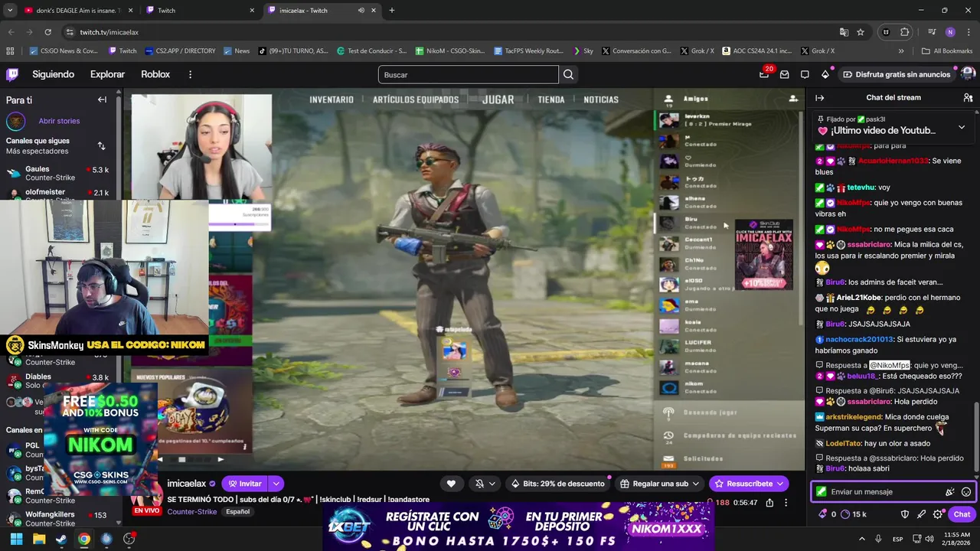Open the All Bookmarks folder
The height and width of the screenshot is (551, 980).
947,51
